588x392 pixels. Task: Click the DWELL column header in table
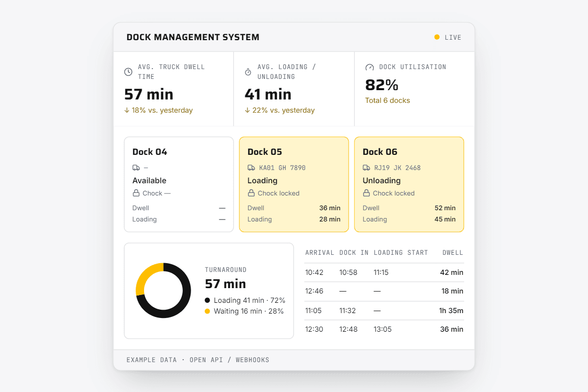click(453, 253)
